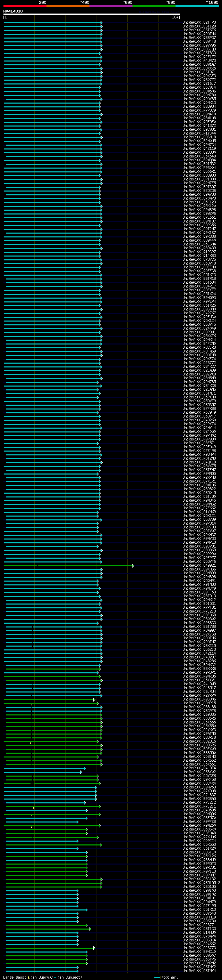Viewport: 222px width, 980px height.
Task: Select hit label UniRef100_B1NHU0
Action: 199,932
